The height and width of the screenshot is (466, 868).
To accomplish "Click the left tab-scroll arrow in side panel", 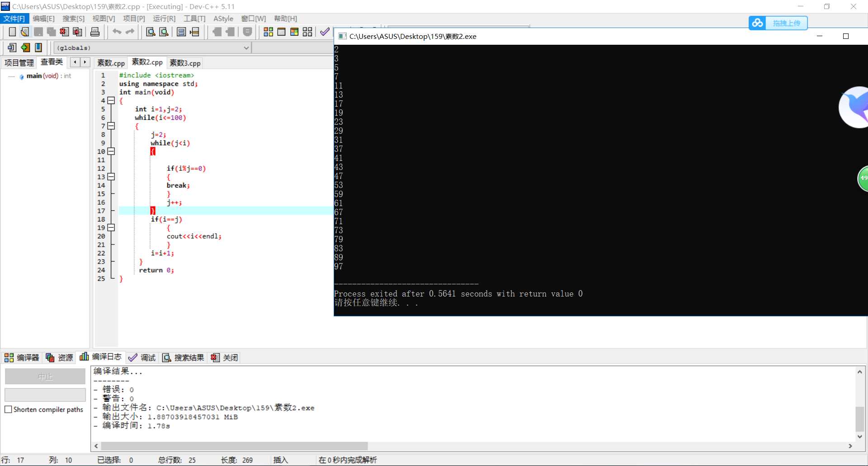I will 75,62.
